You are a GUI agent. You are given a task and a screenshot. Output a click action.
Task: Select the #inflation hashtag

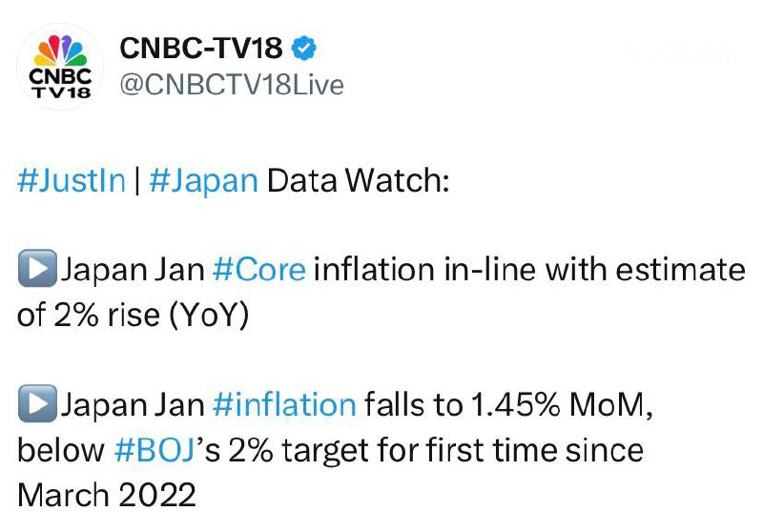[284, 405]
